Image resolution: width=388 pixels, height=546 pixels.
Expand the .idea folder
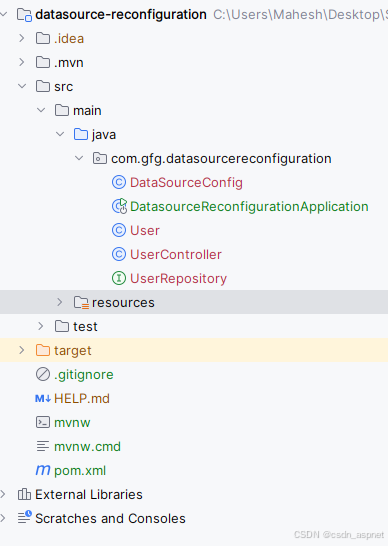click(22, 38)
